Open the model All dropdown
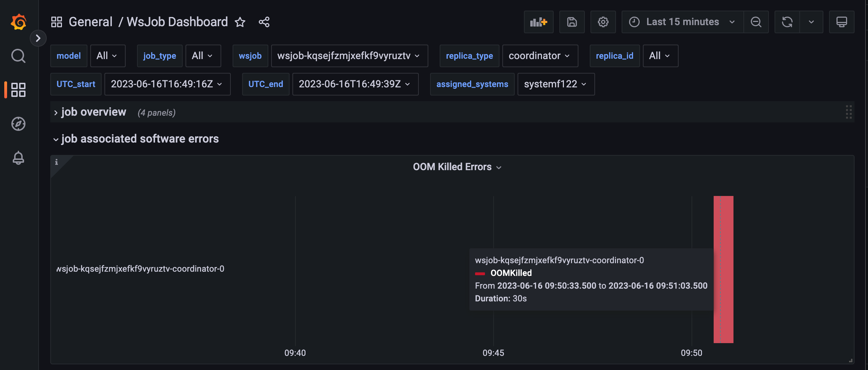The image size is (868, 370). coord(108,56)
